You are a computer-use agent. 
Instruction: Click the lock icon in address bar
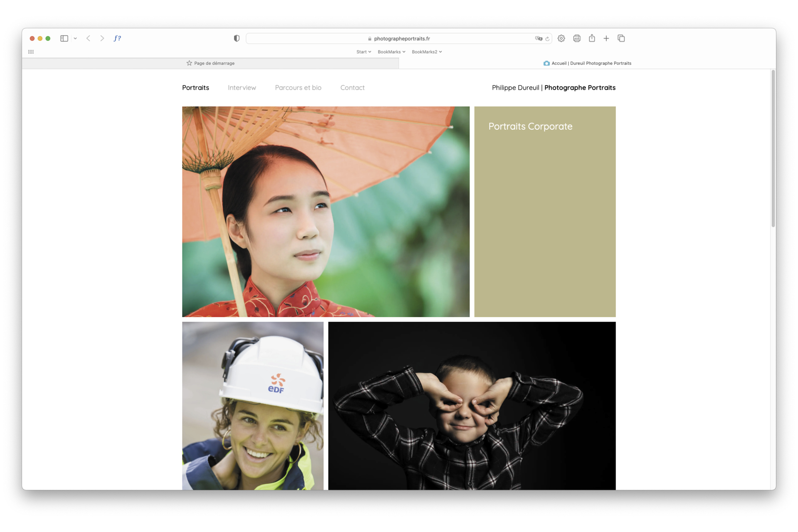click(369, 39)
